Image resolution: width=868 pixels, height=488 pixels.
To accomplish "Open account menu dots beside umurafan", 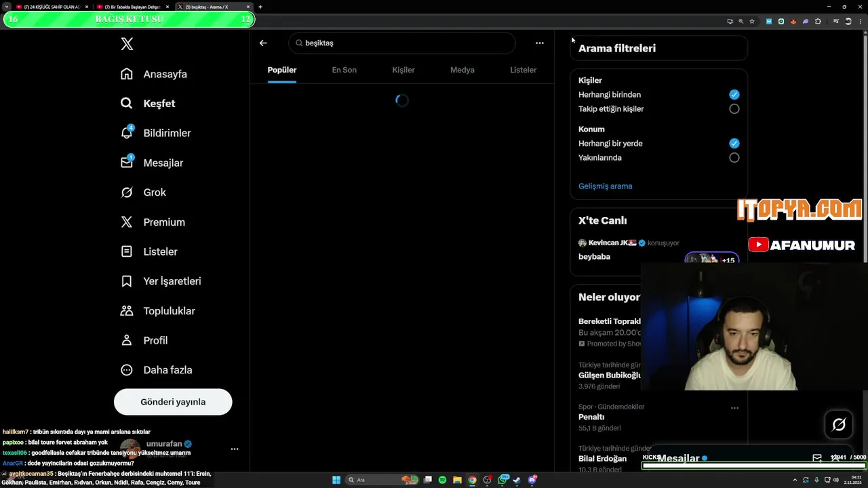I will point(235,449).
